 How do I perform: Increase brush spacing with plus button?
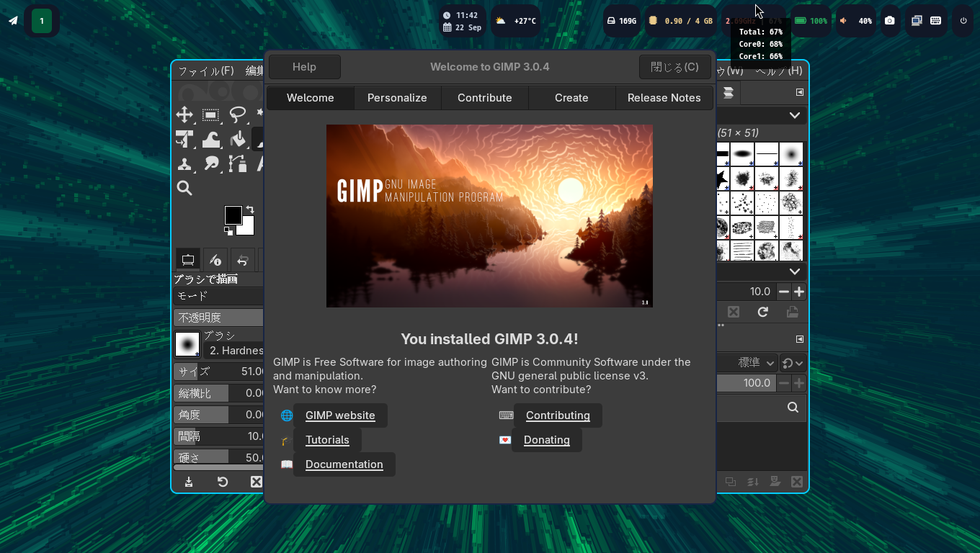pyautogui.click(x=799, y=292)
